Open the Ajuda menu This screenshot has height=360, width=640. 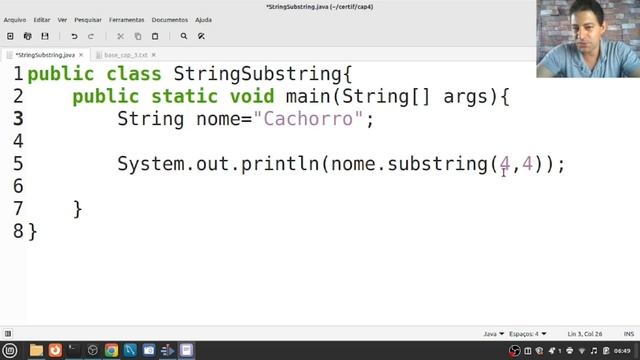pos(203,20)
